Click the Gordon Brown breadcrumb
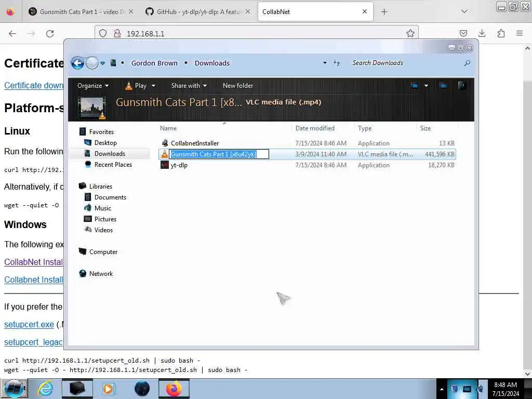This screenshot has width=532, height=399. pos(154,63)
